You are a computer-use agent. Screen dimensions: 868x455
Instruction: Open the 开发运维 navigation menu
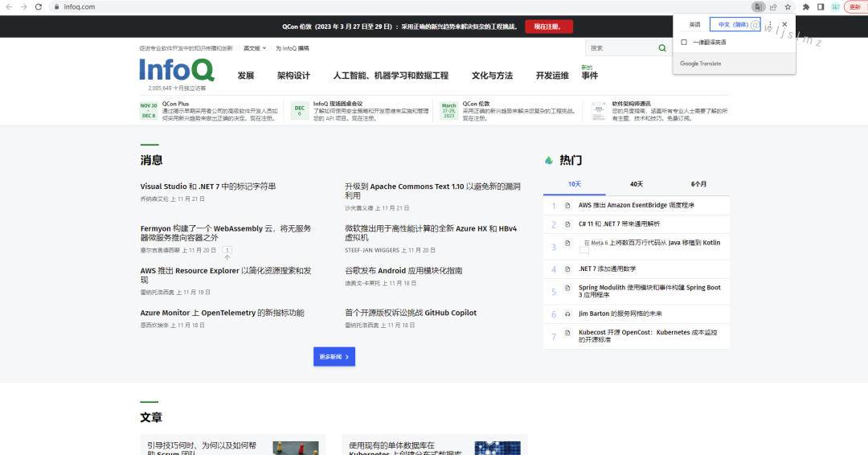pyautogui.click(x=552, y=76)
